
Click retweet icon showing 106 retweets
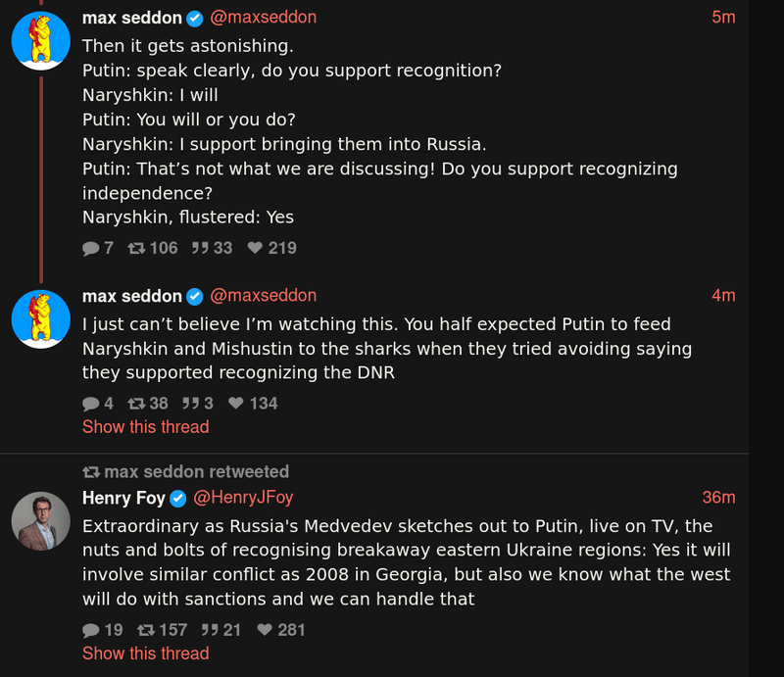click(137, 249)
